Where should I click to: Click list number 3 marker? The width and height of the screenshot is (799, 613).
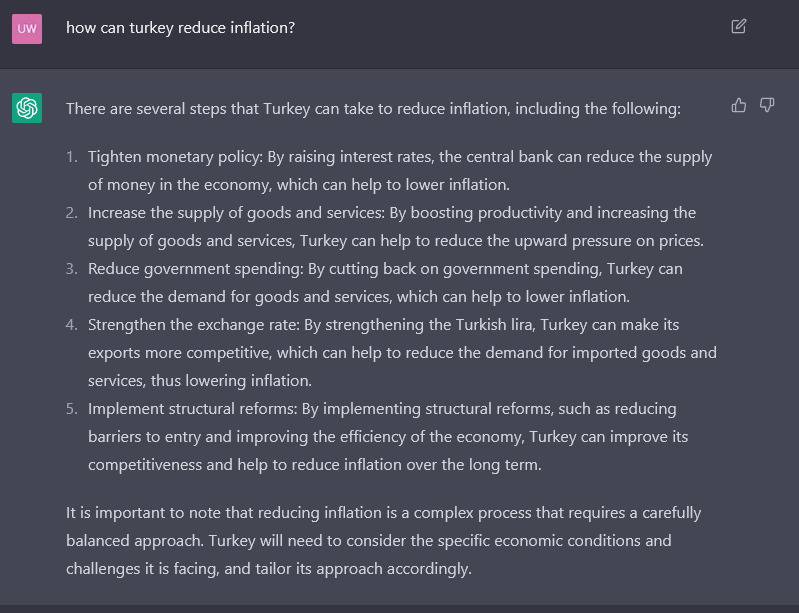pos(72,269)
